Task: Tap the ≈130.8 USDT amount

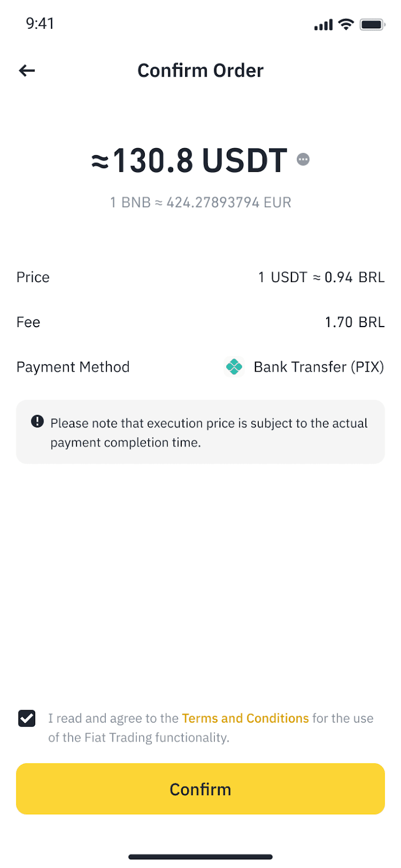Action: 189,161
